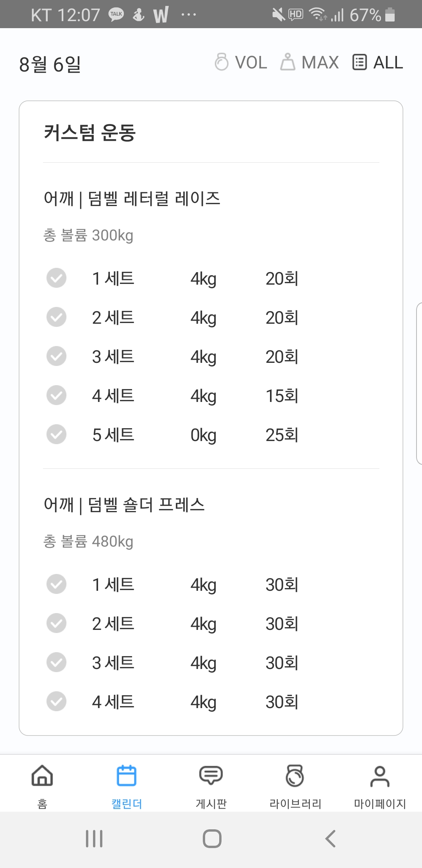Viewport: 422px width, 868px height.
Task: Tap the 0kg weight in 5 세트
Action: 203,435
